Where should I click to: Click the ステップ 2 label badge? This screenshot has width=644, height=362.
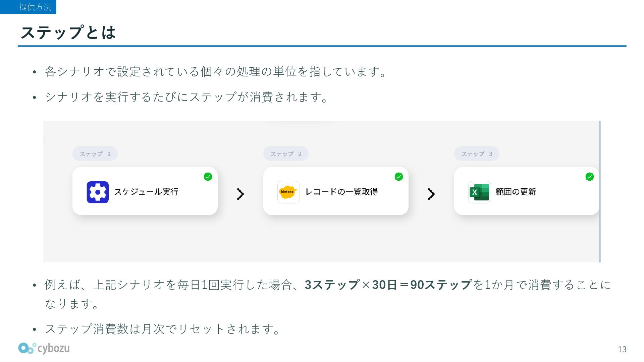(286, 154)
